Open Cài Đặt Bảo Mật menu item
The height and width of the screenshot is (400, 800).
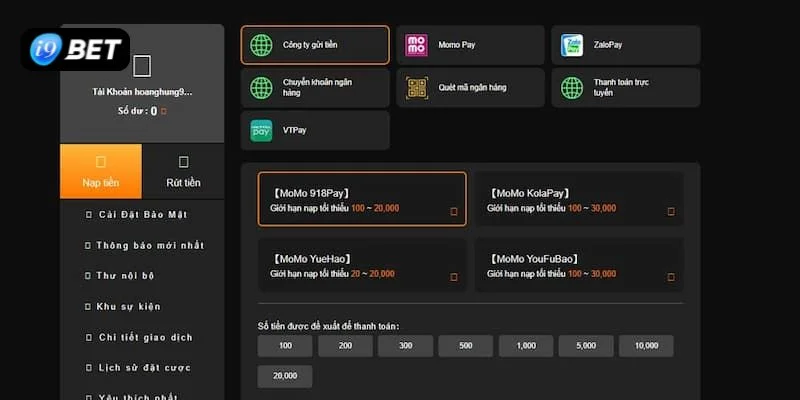click(x=143, y=215)
